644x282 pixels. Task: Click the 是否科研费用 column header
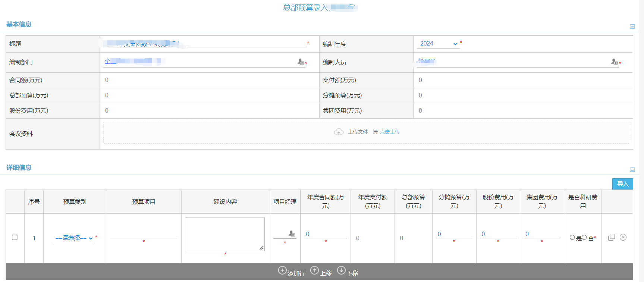coord(583,201)
